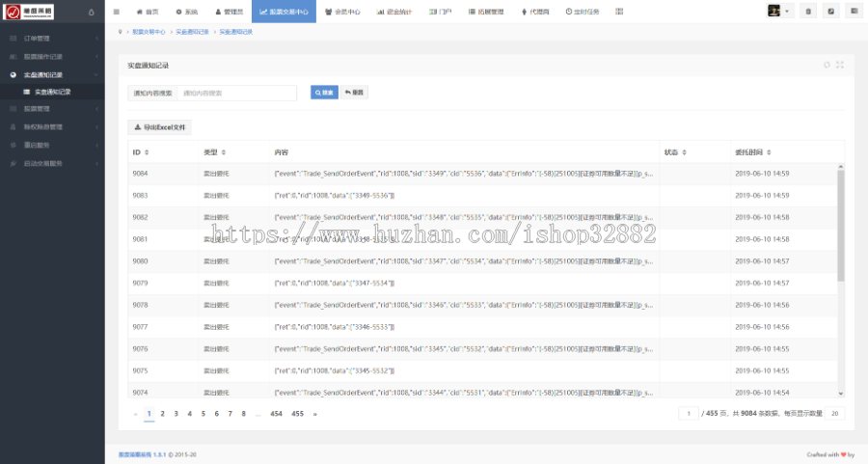868x464 pixels.
Task: Open the 门户 portal tab
Action: click(x=440, y=12)
